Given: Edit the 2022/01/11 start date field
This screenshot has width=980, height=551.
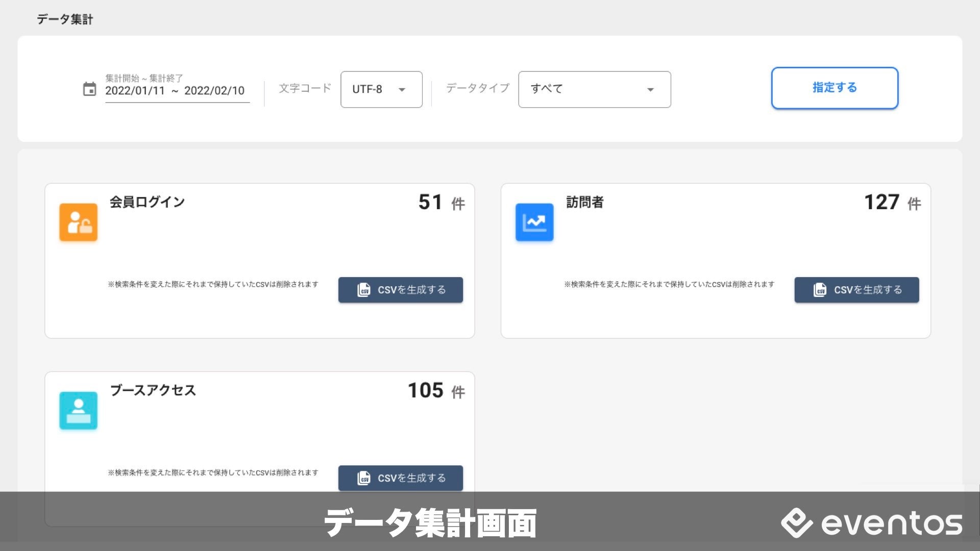Looking at the screenshot, I should click(x=135, y=91).
